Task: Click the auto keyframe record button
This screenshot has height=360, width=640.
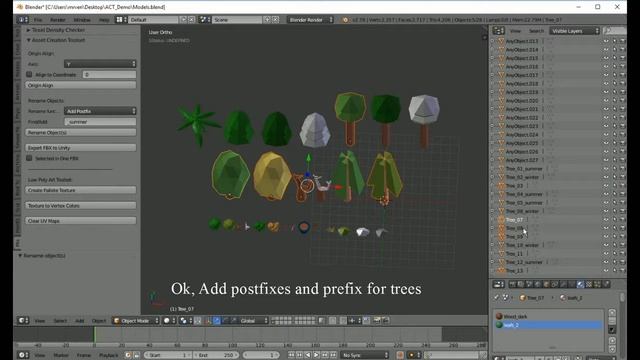Action: coord(400,355)
